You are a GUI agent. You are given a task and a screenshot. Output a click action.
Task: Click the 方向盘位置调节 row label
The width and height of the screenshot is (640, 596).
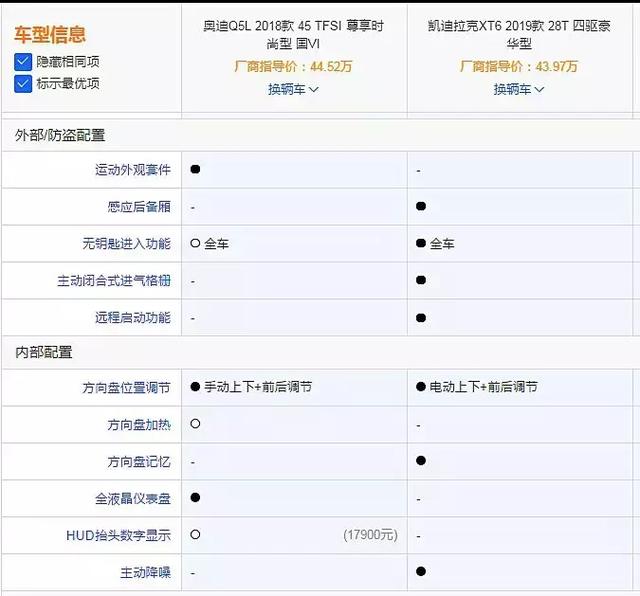pyautogui.click(x=127, y=387)
